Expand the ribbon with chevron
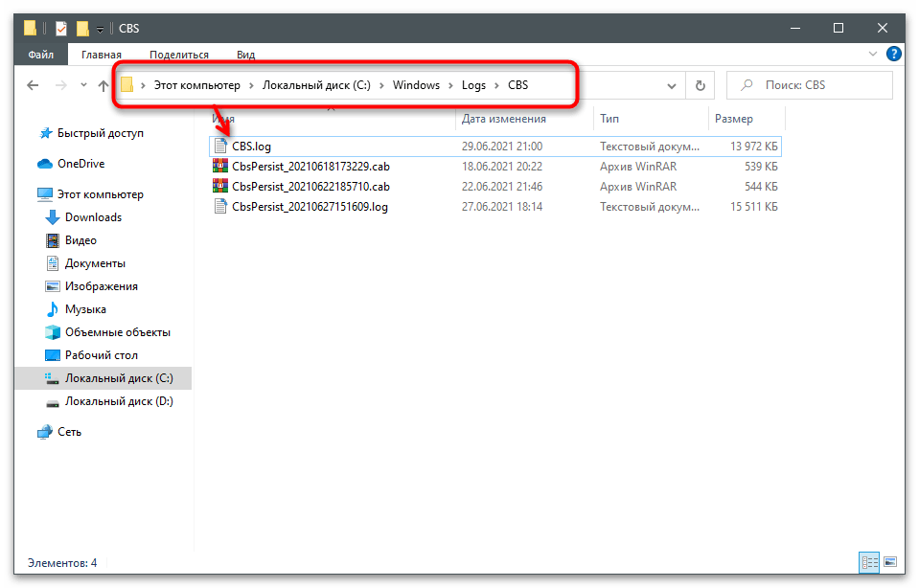 [873, 54]
